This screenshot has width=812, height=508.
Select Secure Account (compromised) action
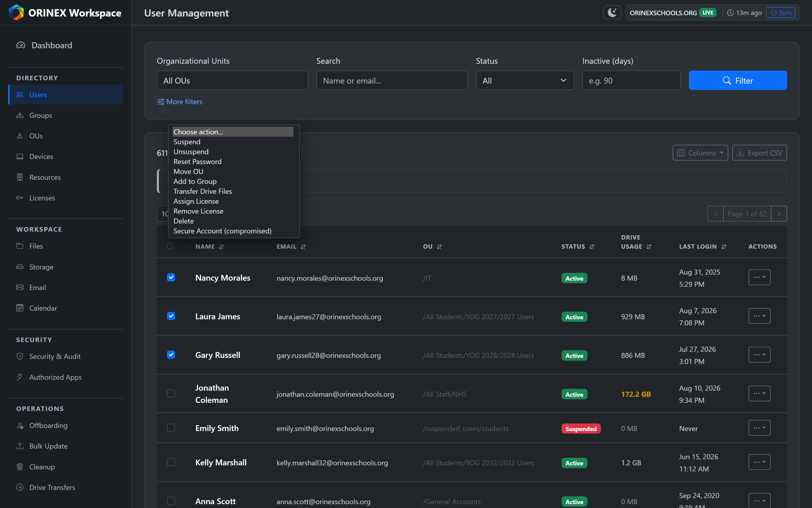(233, 231)
